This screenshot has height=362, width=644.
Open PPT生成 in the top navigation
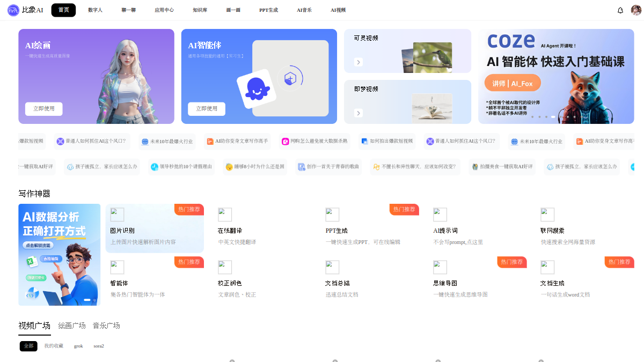(x=268, y=10)
